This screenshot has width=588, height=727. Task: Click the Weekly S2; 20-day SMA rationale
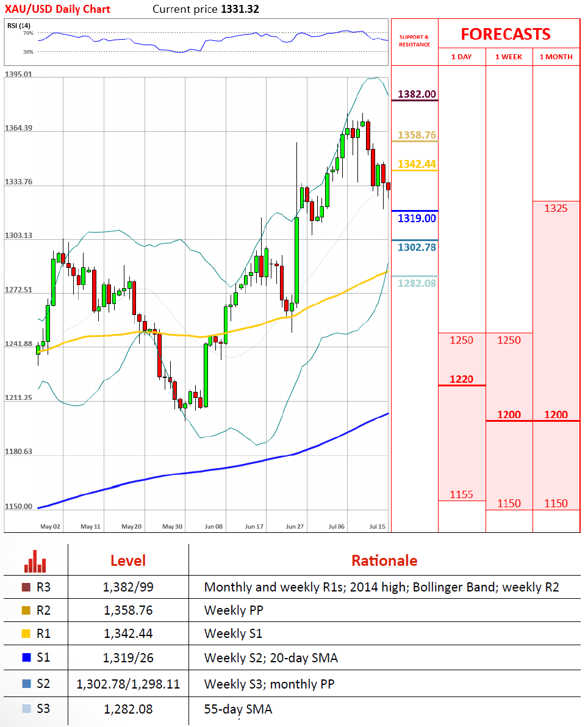pyautogui.click(x=271, y=657)
